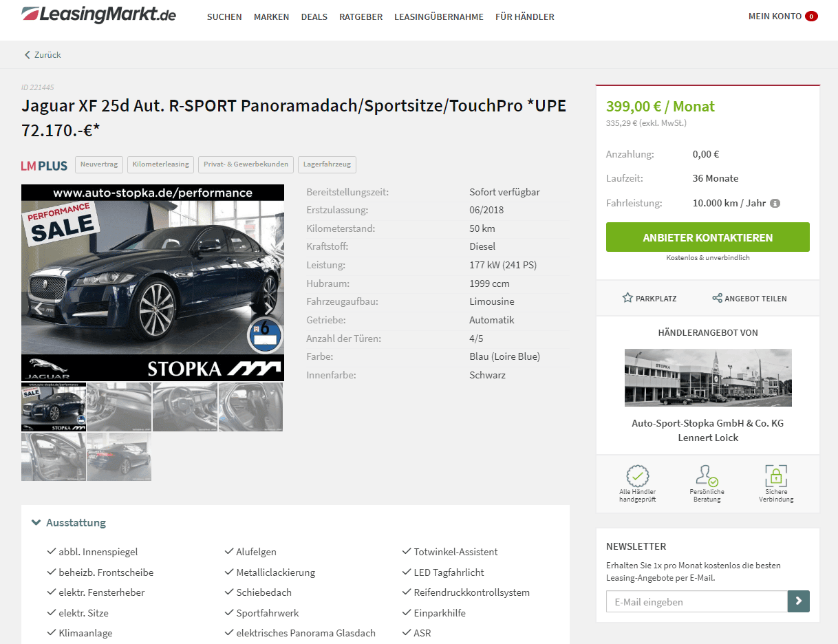Click the Parkplatz star icon
This screenshot has height=644, width=838.
[x=627, y=298]
